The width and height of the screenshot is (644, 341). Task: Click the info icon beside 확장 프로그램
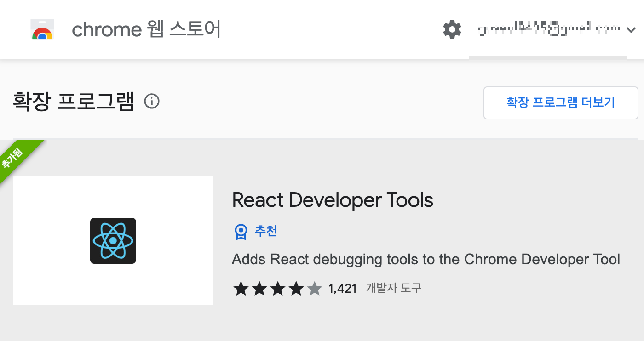point(152,101)
